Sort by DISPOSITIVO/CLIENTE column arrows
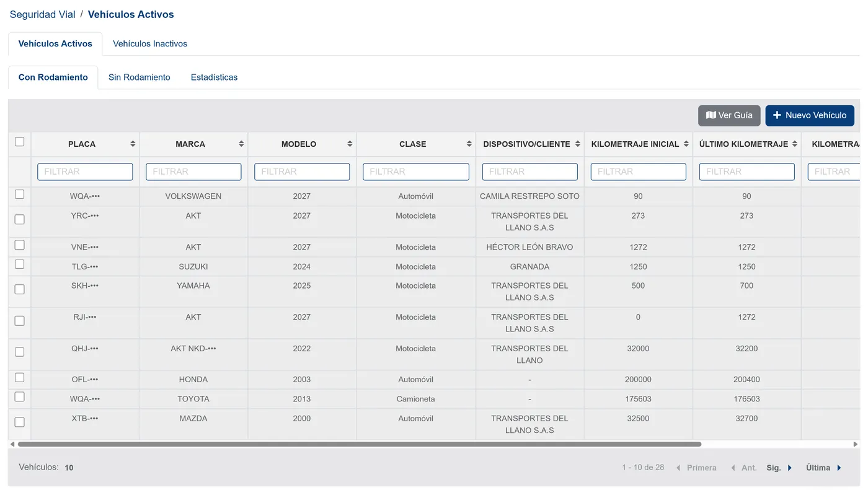 coord(578,144)
